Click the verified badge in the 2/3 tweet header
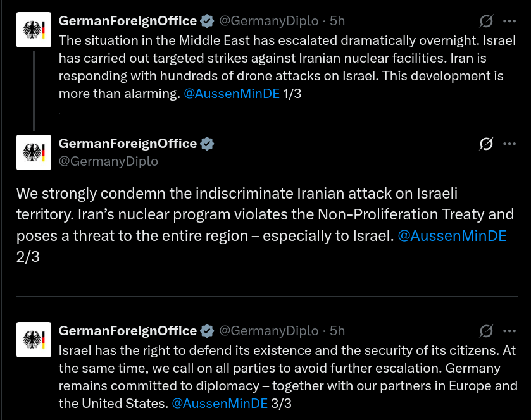This screenshot has width=531, height=420. pyautogui.click(x=207, y=144)
